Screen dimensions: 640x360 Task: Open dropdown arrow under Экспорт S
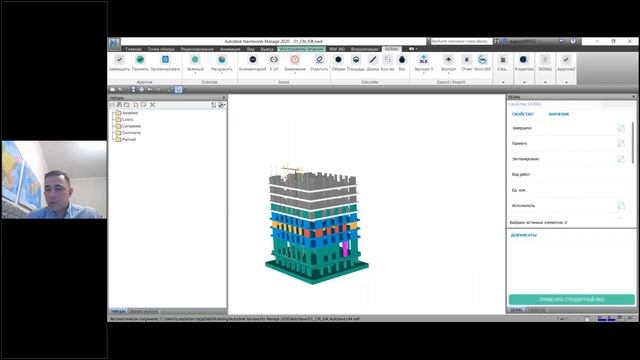pyautogui.click(x=424, y=73)
